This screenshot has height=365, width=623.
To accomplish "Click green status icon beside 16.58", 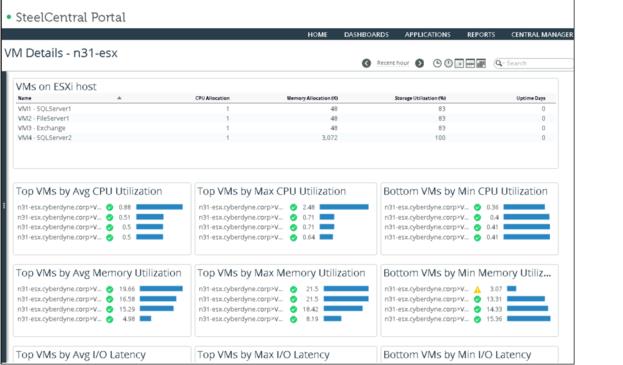I will coord(110,299).
